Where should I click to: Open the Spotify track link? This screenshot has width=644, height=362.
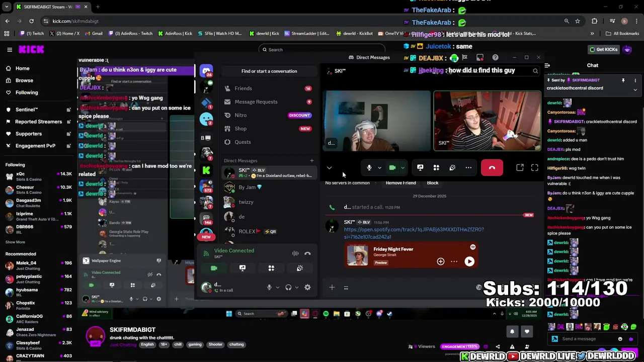[x=414, y=233]
